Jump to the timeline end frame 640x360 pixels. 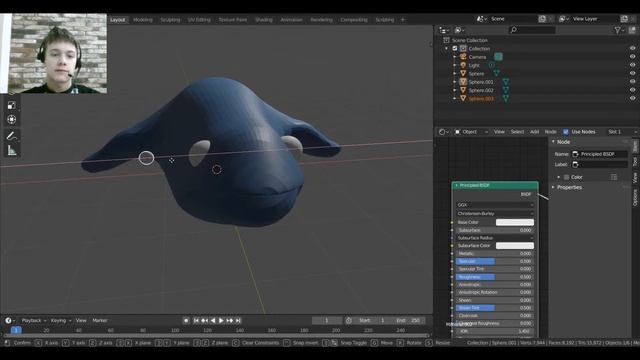pos(238,321)
